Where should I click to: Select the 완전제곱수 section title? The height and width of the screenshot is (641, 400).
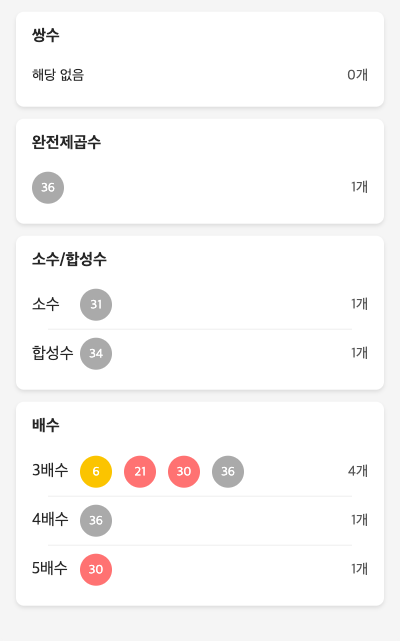[66, 142]
